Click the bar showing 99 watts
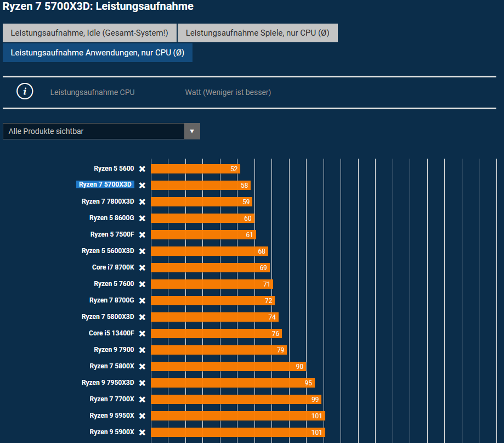The image size is (504, 443). pyautogui.click(x=236, y=399)
